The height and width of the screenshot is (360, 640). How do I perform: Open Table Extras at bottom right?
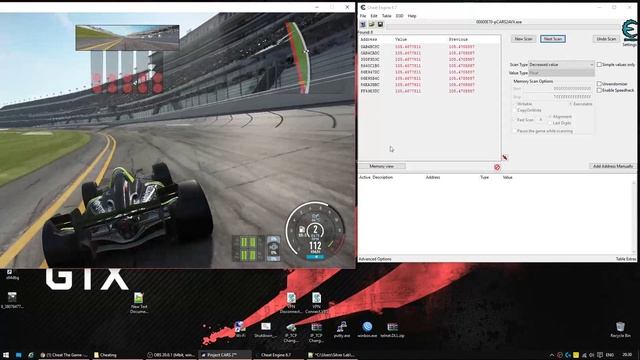click(626, 259)
